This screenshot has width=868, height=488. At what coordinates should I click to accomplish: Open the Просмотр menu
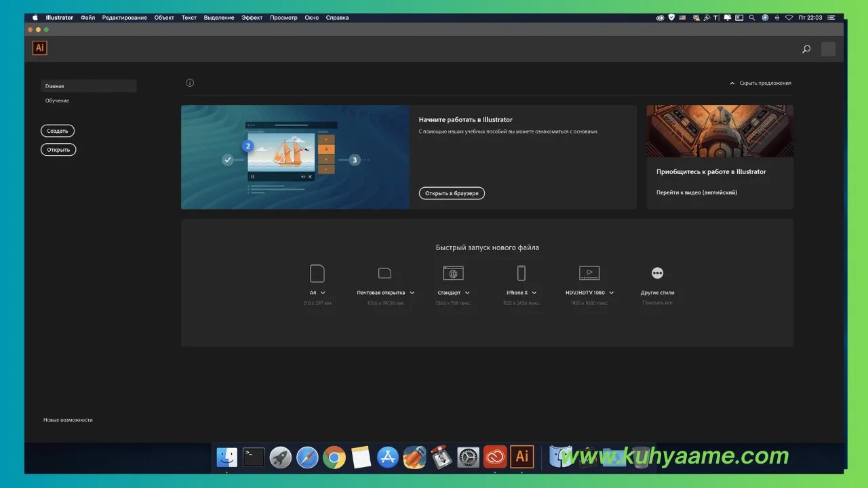[x=283, y=18]
